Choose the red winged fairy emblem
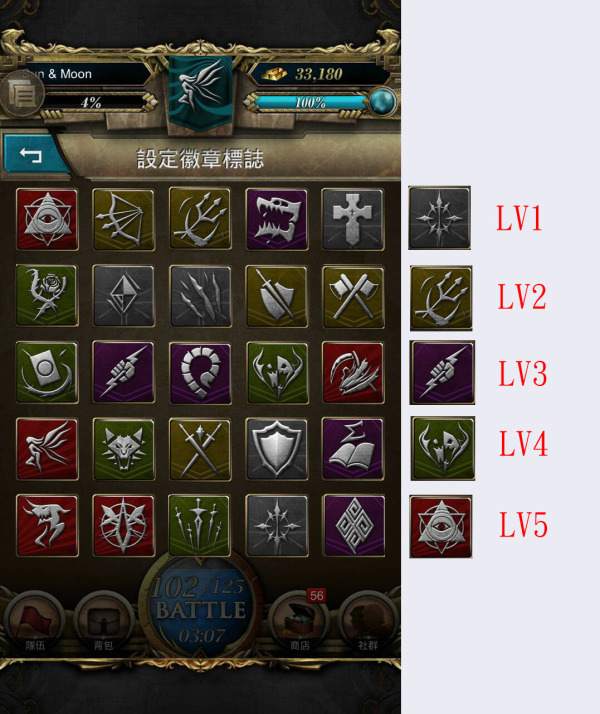Viewport: 600px width, 714px height. (x=47, y=449)
